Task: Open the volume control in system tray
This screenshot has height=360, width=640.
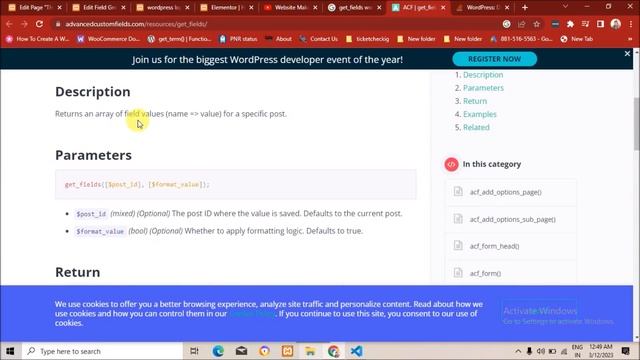Action: click(541, 351)
